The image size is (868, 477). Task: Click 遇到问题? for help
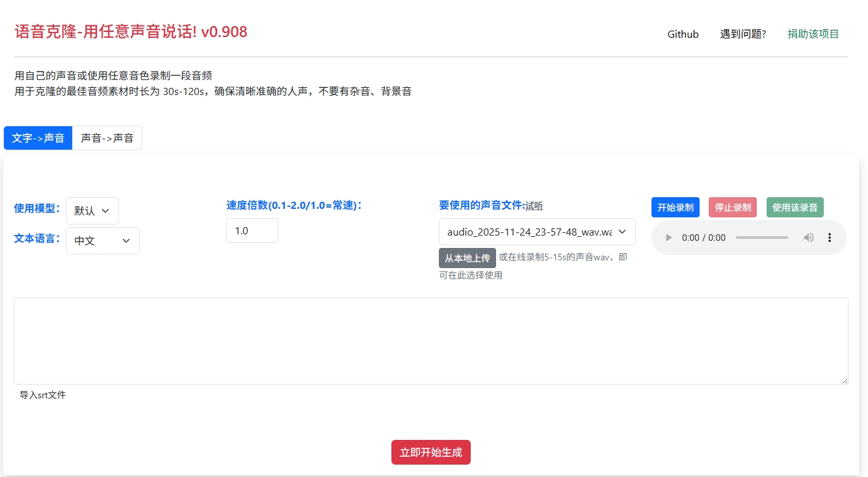(x=743, y=34)
